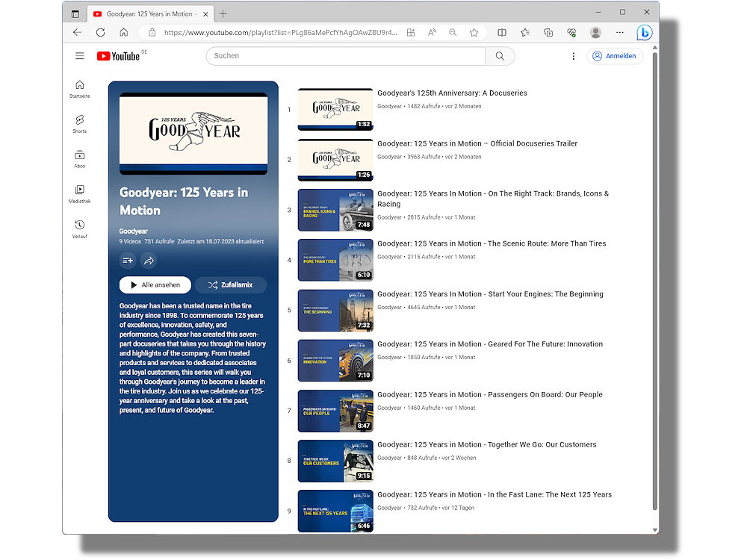The height and width of the screenshot is (560, 747).
Task: Open title Together We Go: Our Customers
Action: pyautogui.click(x=487, y=444)
